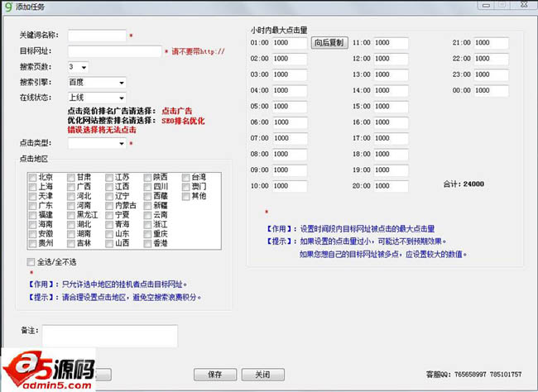Image resolution: width=538 pixels, height=392 pixels.
Task: Click the 20:00 click count field
Action: (391, 186)
